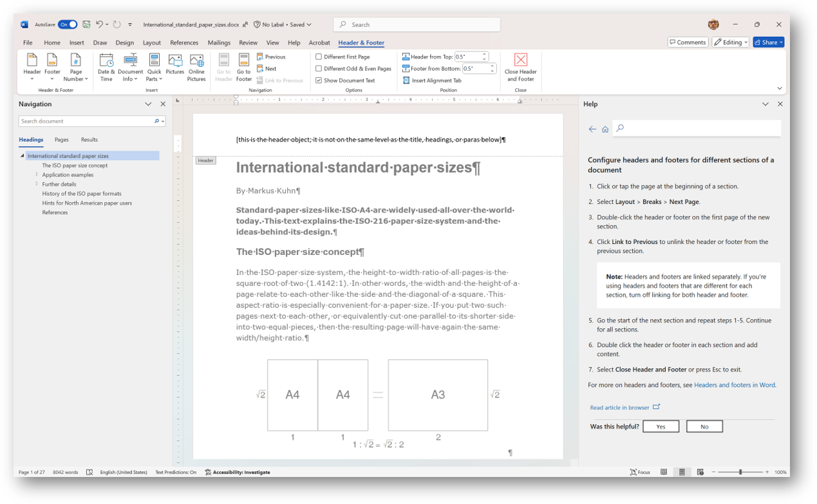Jump to the footer with Go to Footer
The width and height of the screenshot is (817, 504).
point(243,66)
